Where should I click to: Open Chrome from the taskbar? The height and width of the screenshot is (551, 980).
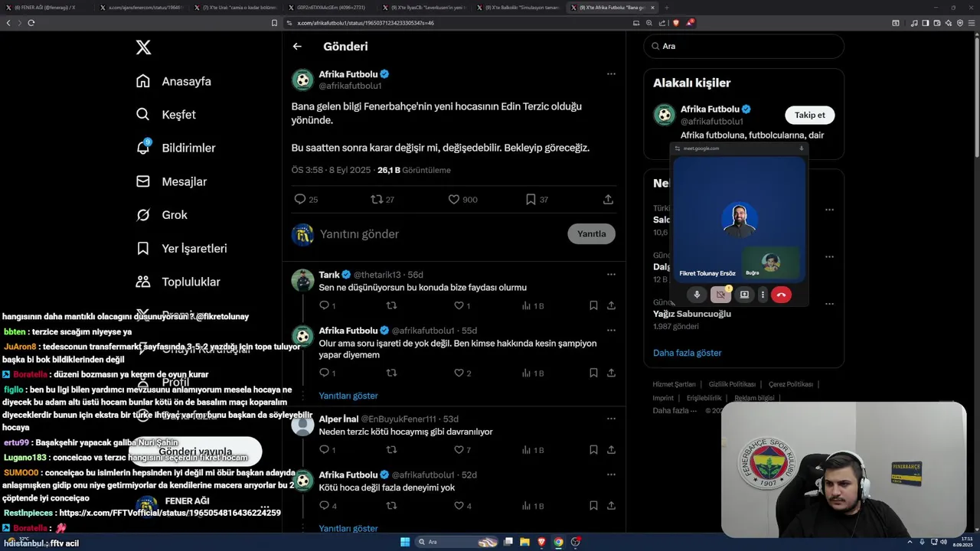pos(558,542)
